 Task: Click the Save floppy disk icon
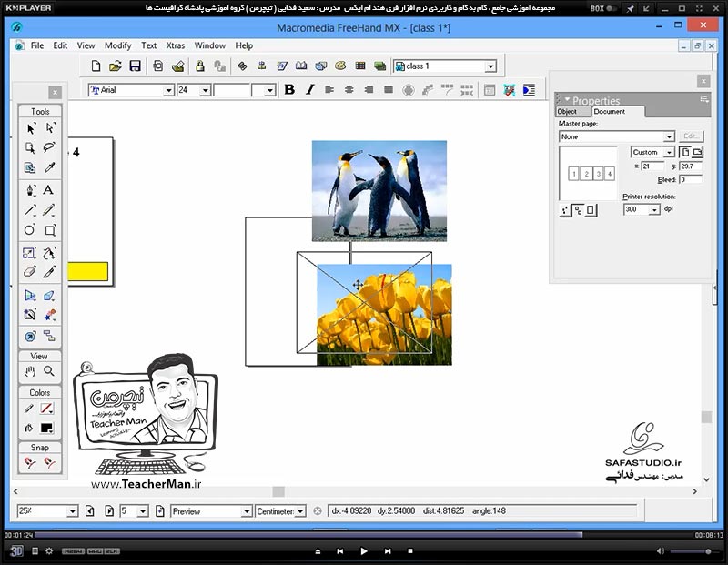[135, 66]
